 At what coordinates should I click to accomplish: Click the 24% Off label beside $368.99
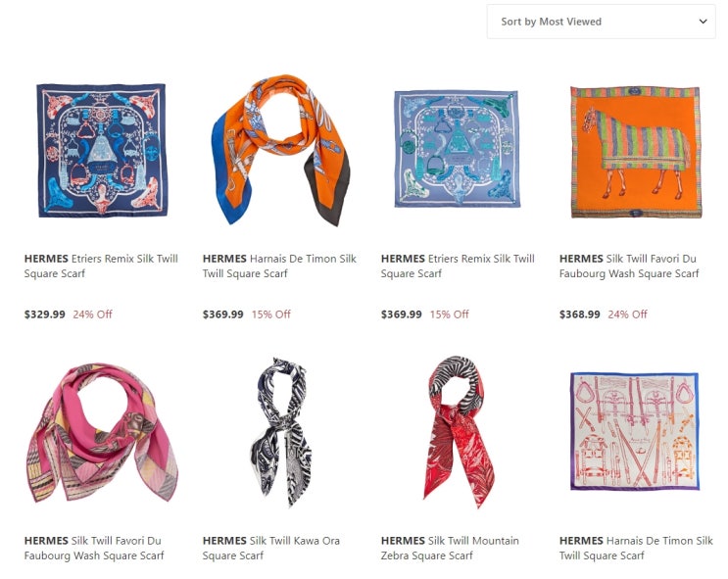click(627, 314)
